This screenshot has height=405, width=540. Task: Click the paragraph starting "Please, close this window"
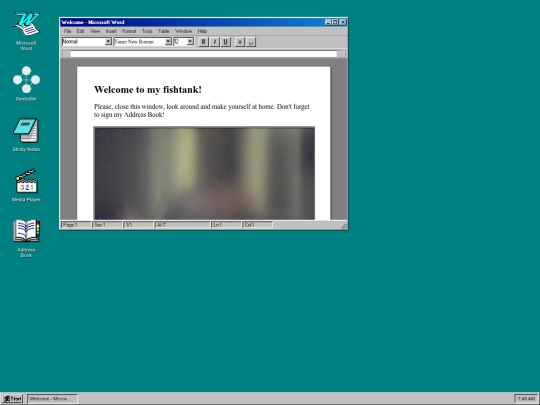pyautogui.click(x=202, y=111)
